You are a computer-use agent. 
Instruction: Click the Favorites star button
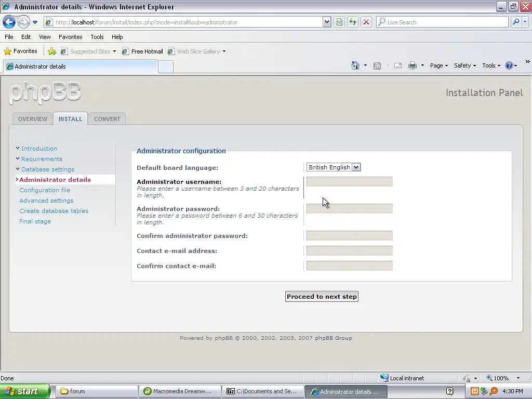(x=20, y=51)
